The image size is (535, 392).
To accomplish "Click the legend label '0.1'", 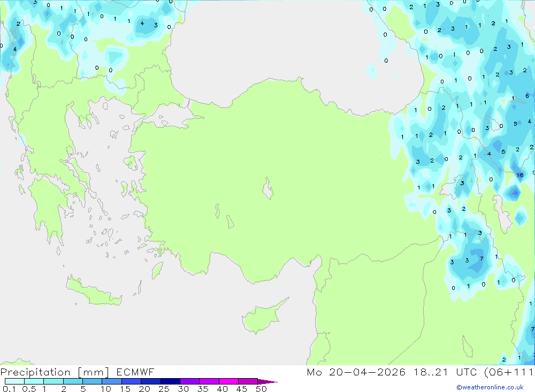I will point(9,389).
